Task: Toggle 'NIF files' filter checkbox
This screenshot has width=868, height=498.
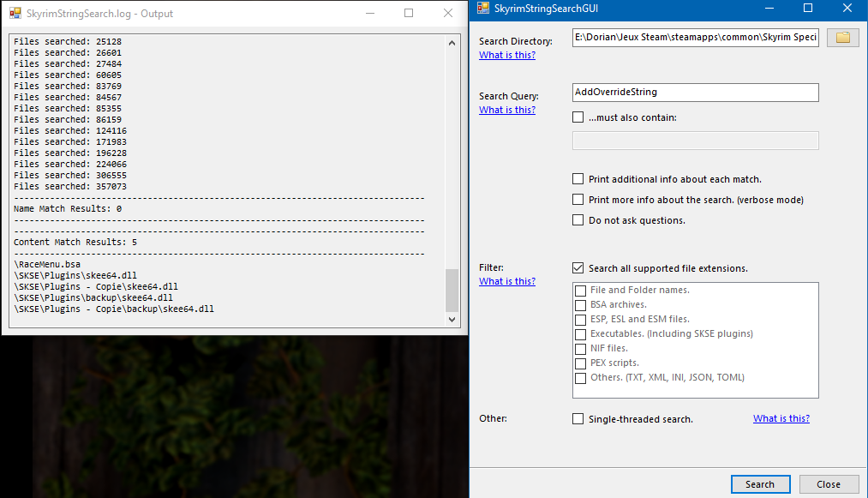Action: click(580, 349)
